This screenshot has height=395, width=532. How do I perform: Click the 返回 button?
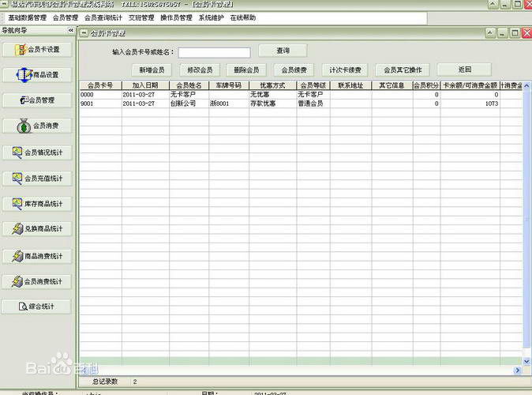(464, 70)
